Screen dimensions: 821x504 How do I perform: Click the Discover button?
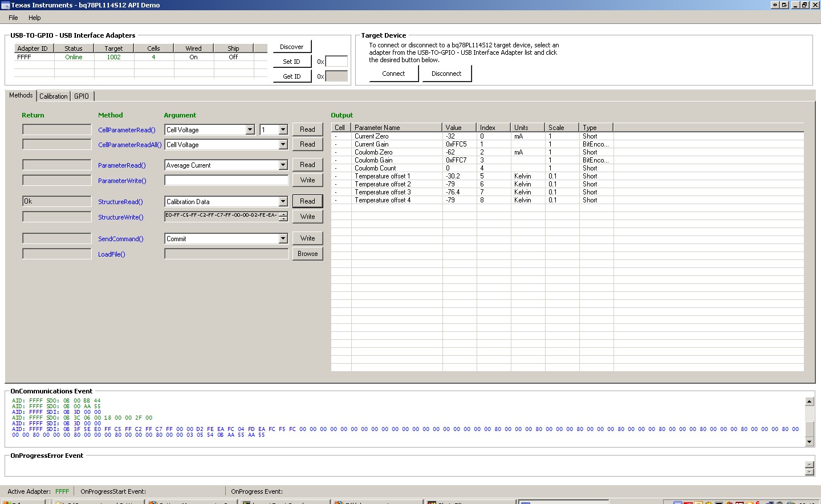coord(292,47)
